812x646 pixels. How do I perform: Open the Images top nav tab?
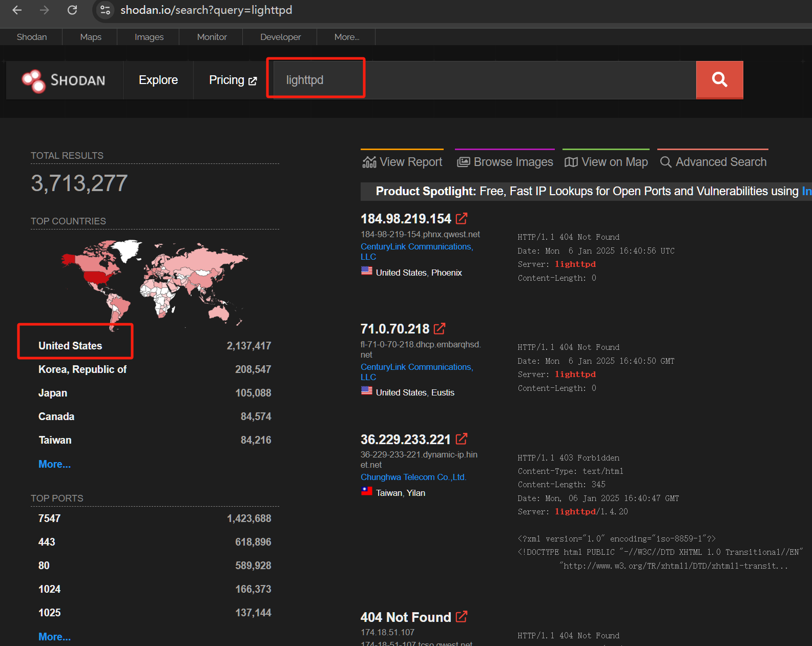(149, 37)
